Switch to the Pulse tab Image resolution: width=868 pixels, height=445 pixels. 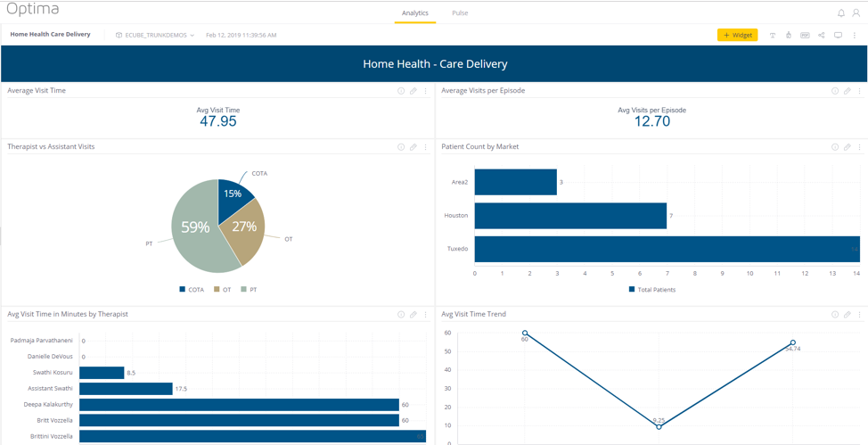click(460, 12)
